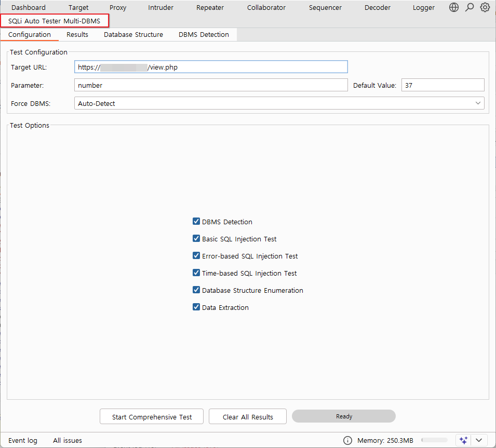Click Clear All Results button
This screenshot has width=496, height=448.
coord(248,417)
